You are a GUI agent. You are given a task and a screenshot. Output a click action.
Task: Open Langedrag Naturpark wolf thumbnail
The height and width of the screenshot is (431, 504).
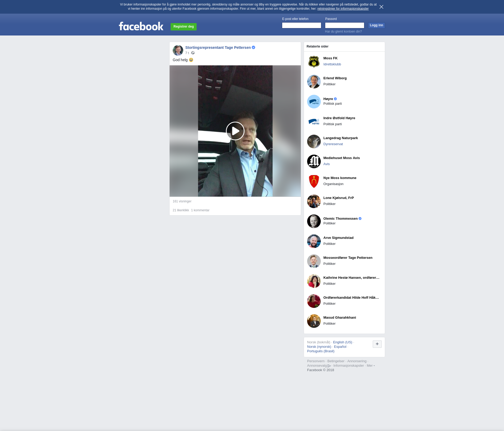point(314,141)
